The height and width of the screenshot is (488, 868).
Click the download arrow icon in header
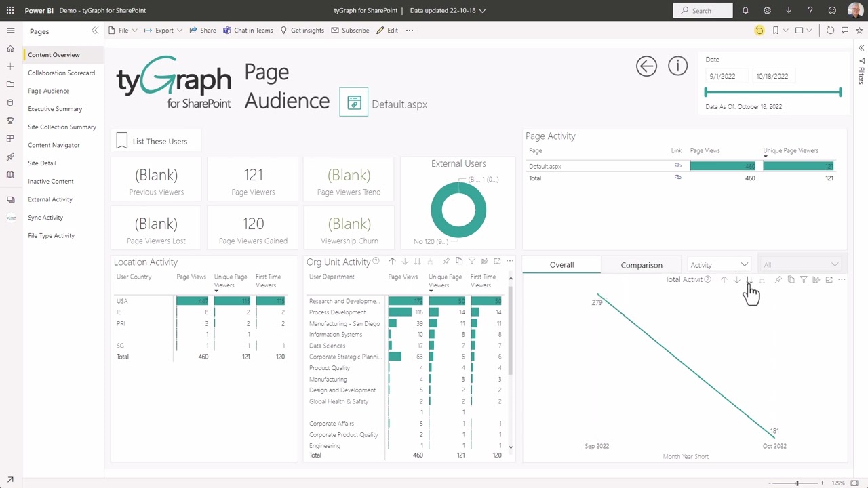click(789, 10)
